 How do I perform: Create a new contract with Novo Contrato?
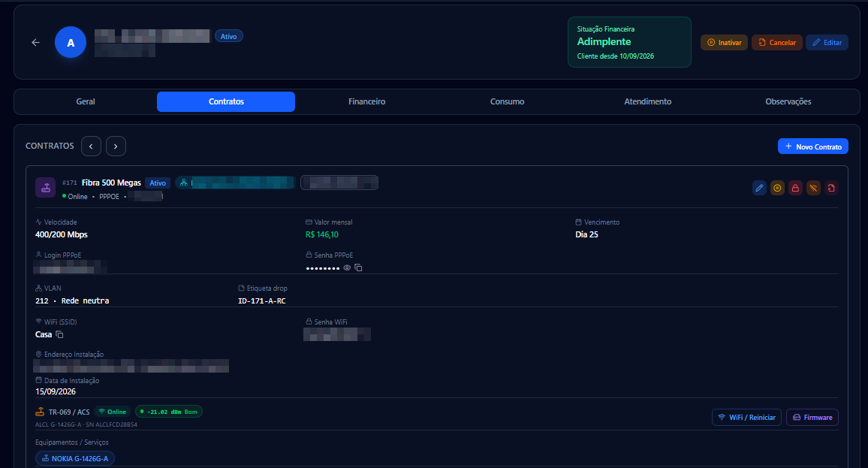pos(812,146)
